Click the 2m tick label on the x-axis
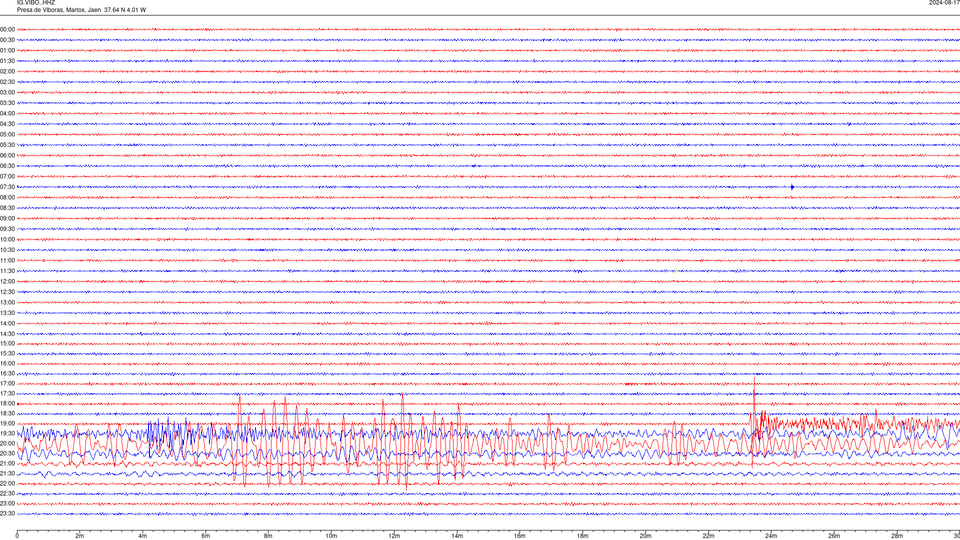 (80, 536)
